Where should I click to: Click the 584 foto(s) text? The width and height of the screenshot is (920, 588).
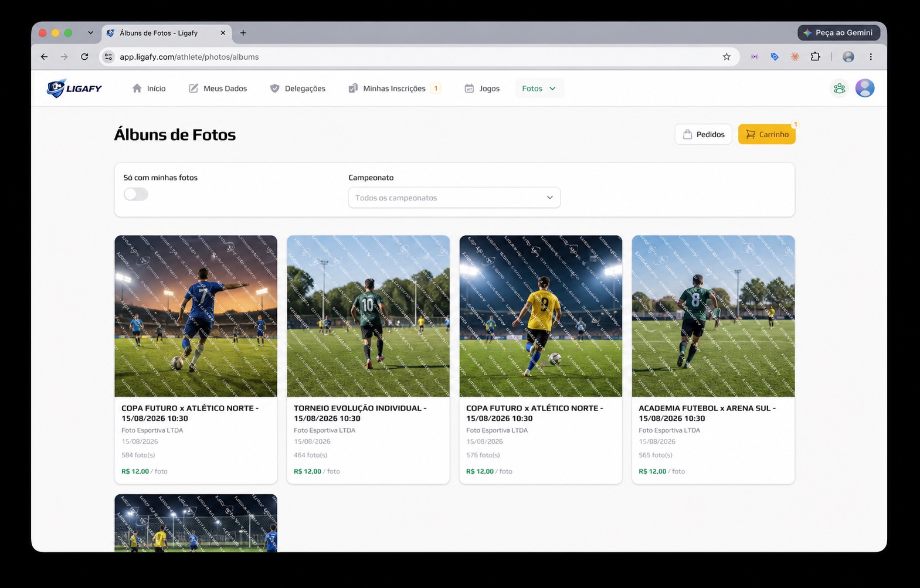138,455
